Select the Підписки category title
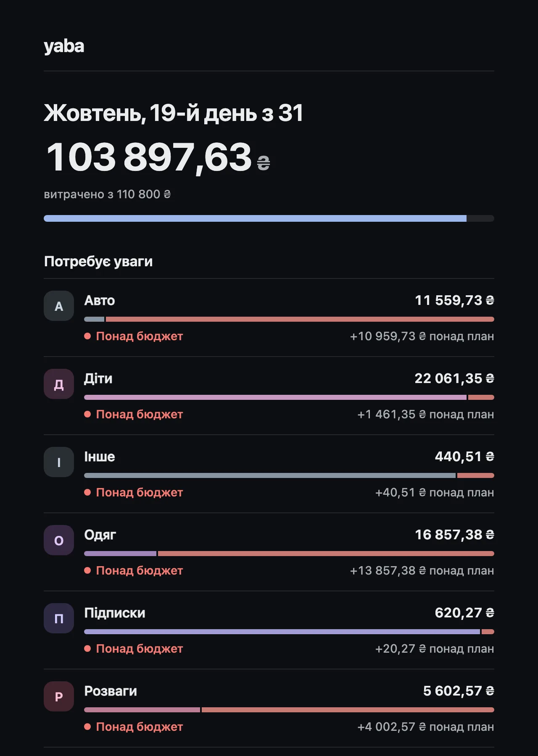Screen dimensions: 538x756 115,613
